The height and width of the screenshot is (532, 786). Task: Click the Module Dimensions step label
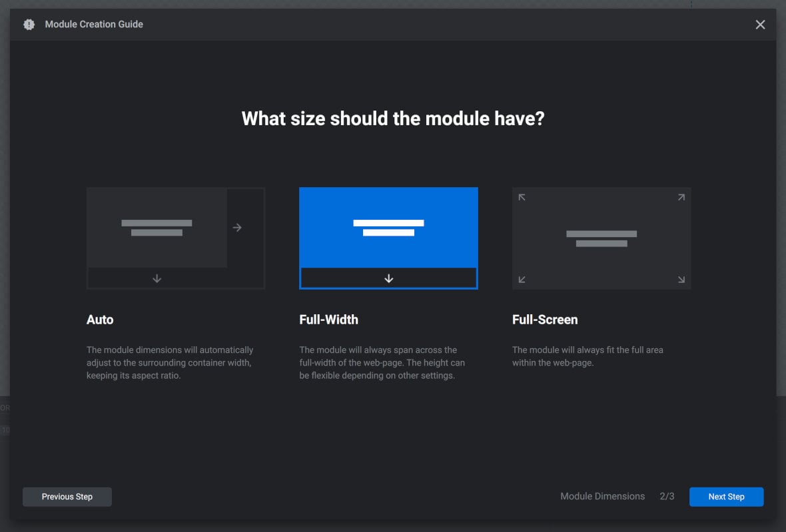(x=602, y=496)
